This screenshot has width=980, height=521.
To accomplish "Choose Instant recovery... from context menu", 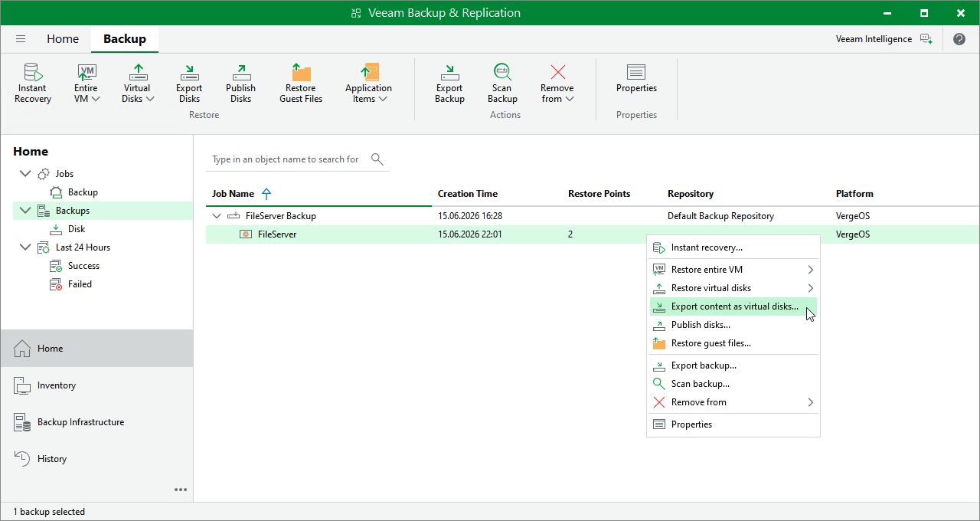I will tap(733, 247).
